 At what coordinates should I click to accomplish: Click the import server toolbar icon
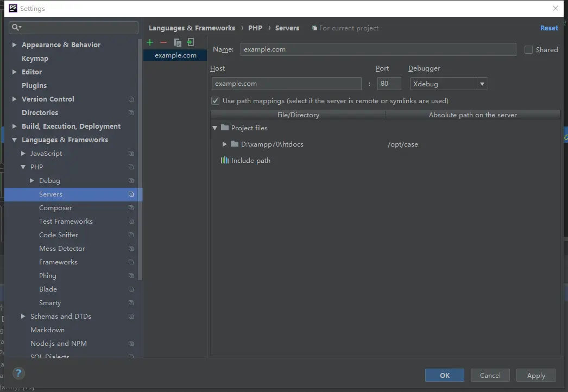coord(191,42)
